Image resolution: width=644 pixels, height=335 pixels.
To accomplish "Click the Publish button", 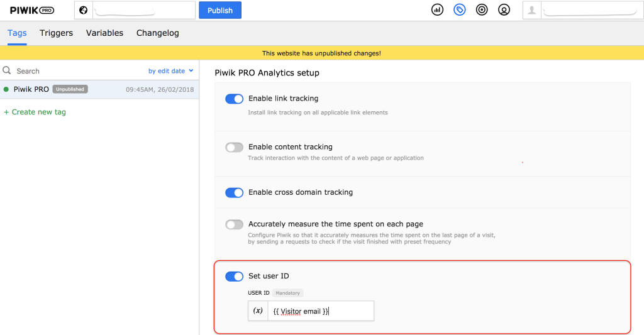I will pyautogui.click(x=220, y=10).
